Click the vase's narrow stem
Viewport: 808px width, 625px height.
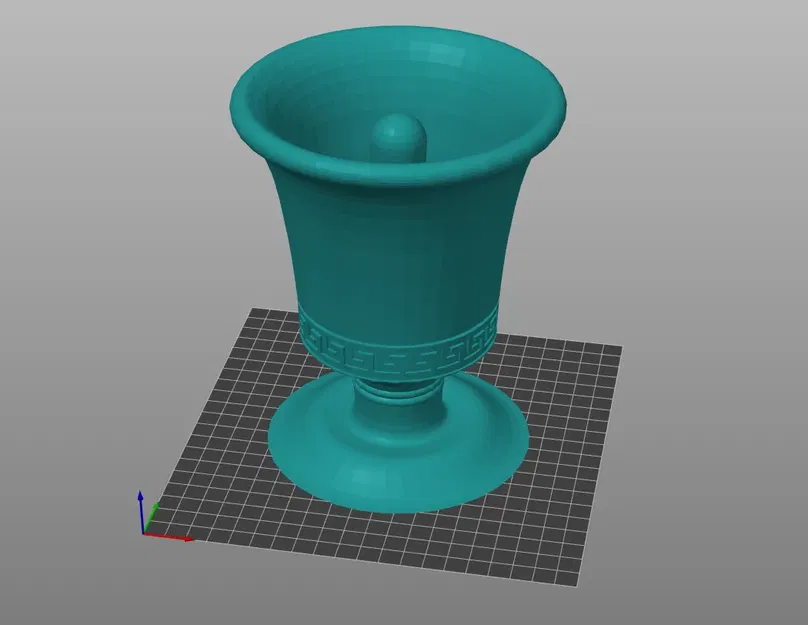click(x=400, y=390)
